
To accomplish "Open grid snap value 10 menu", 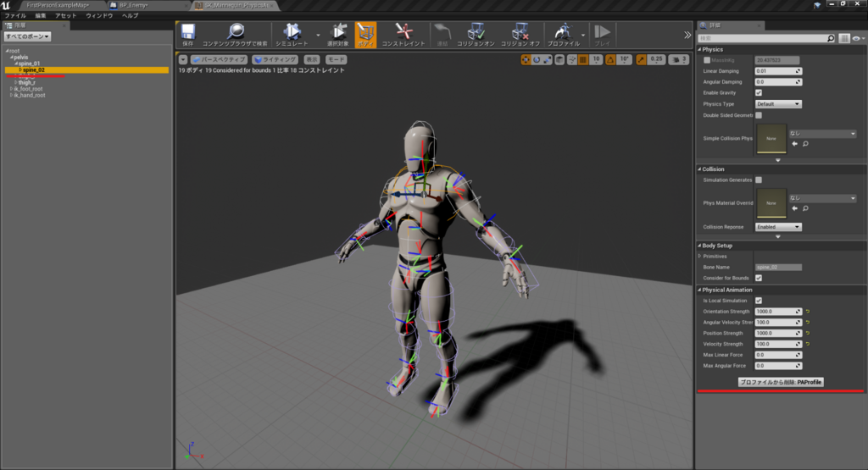I will [596, 60].
